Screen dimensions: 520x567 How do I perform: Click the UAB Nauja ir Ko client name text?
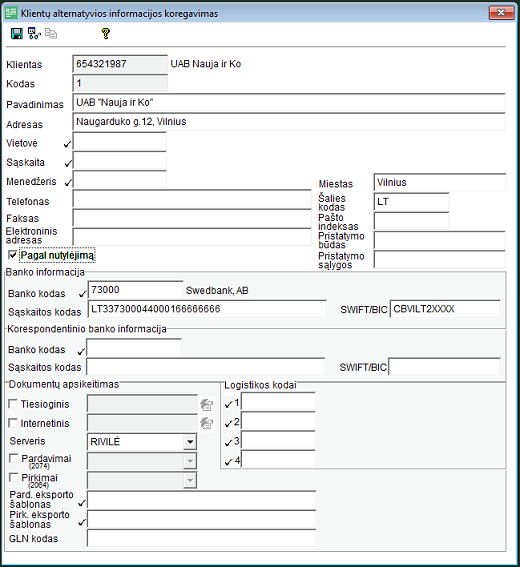206,64
